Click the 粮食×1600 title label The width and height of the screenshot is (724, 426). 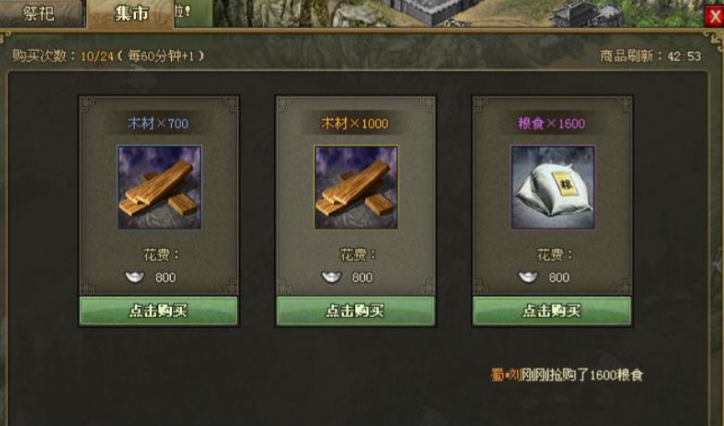[x=551, y=123]
